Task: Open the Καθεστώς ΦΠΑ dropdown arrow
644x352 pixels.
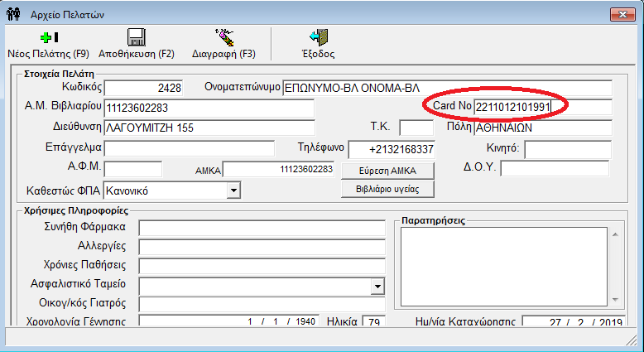Action: pyautogui.click(x=233, y=190)
